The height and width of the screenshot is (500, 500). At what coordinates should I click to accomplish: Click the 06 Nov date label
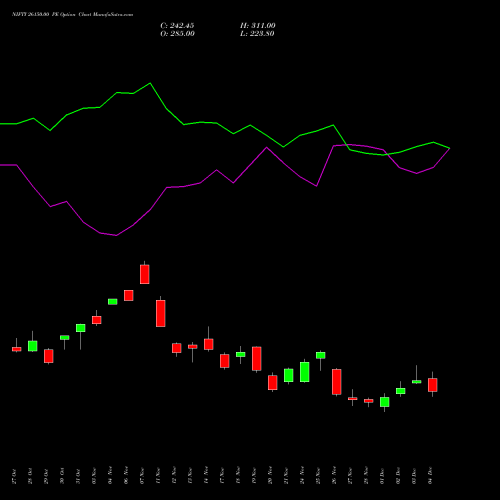126,476
